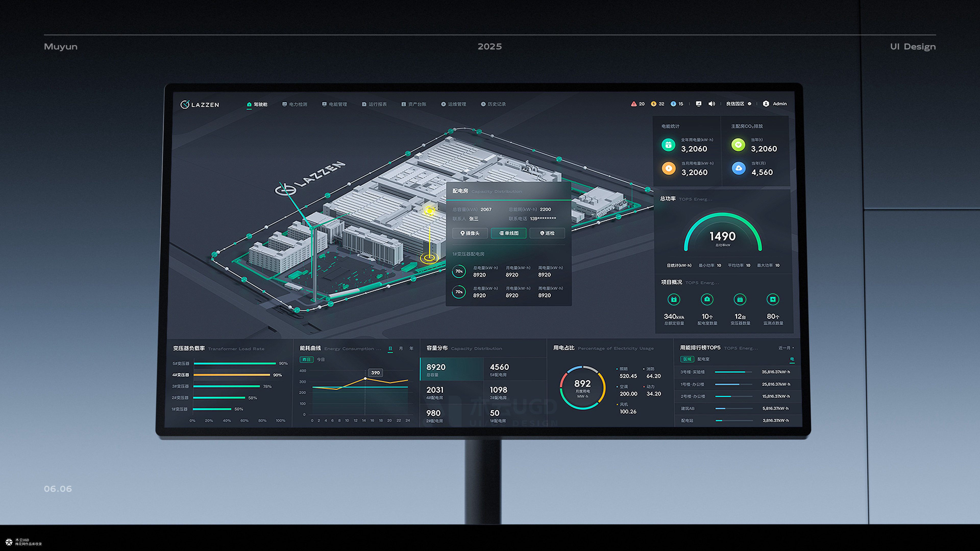Select the 区域 filter in TOP5 ranking

pyautogui.click(x=687, y=359)
